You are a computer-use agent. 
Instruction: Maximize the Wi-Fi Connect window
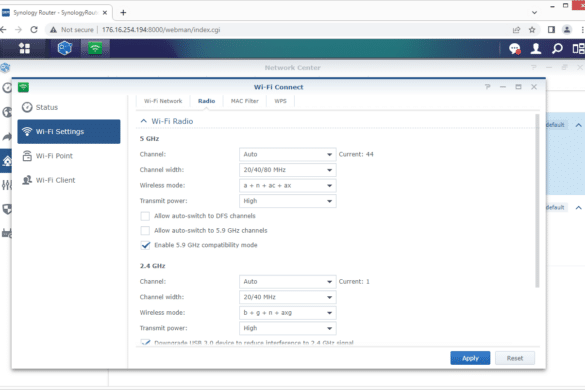[518, 87]
